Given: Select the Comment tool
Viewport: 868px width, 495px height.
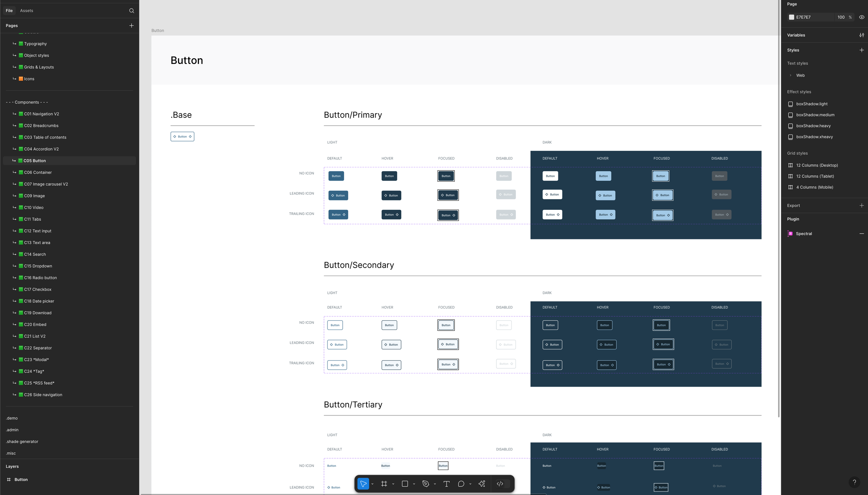Looking at the screenshot, I should click(x=461, y=484).
